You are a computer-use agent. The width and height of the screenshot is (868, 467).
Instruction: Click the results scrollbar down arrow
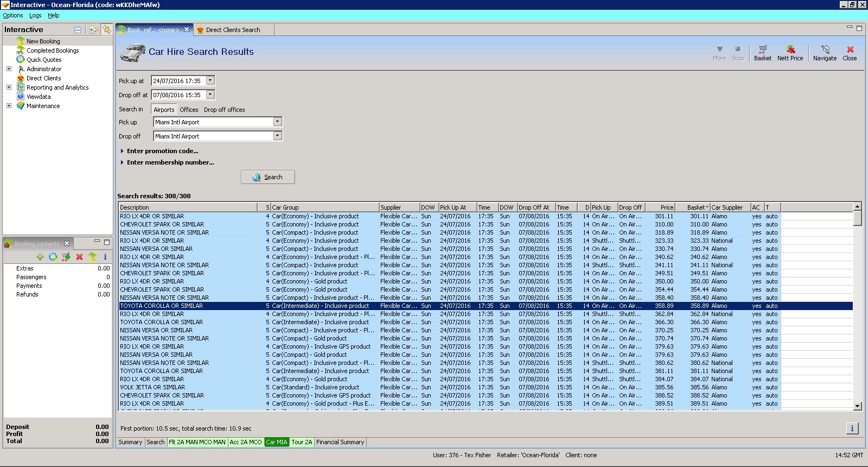857,406
